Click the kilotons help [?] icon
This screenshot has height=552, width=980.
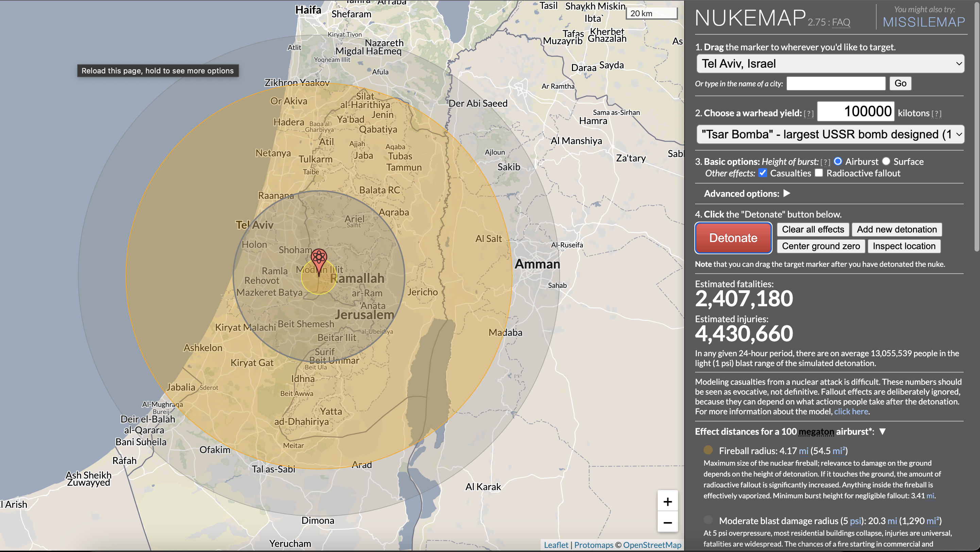tap(936, 114)
